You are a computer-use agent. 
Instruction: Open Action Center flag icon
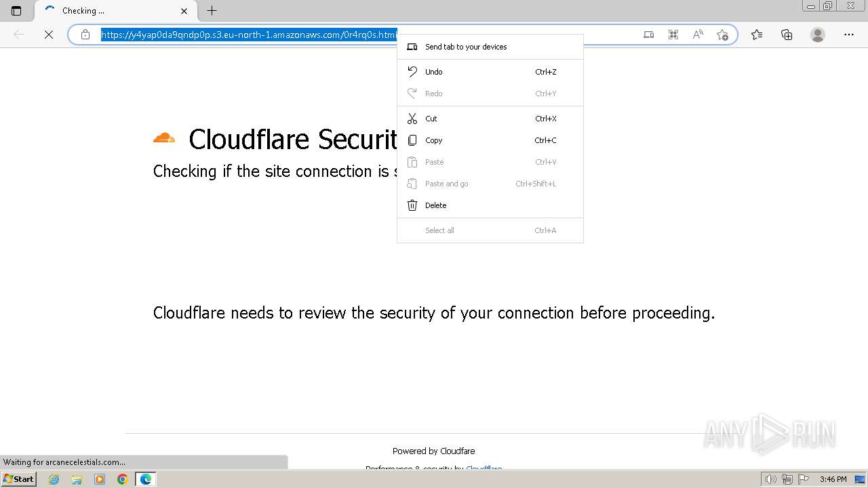(804, 479)
